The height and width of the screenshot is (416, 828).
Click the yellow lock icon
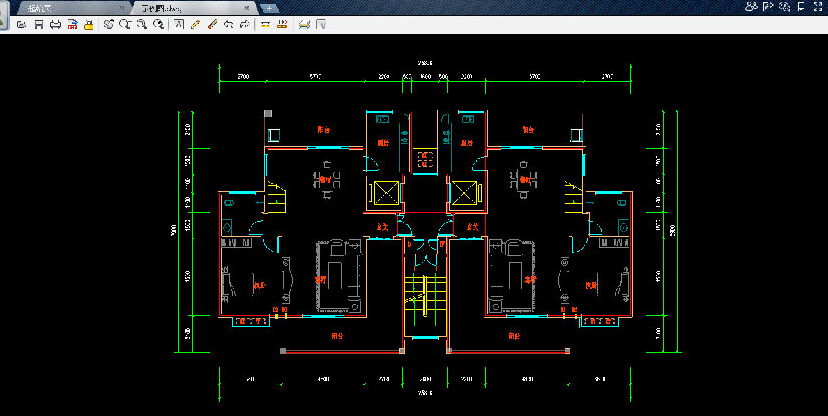click(88, 24)
